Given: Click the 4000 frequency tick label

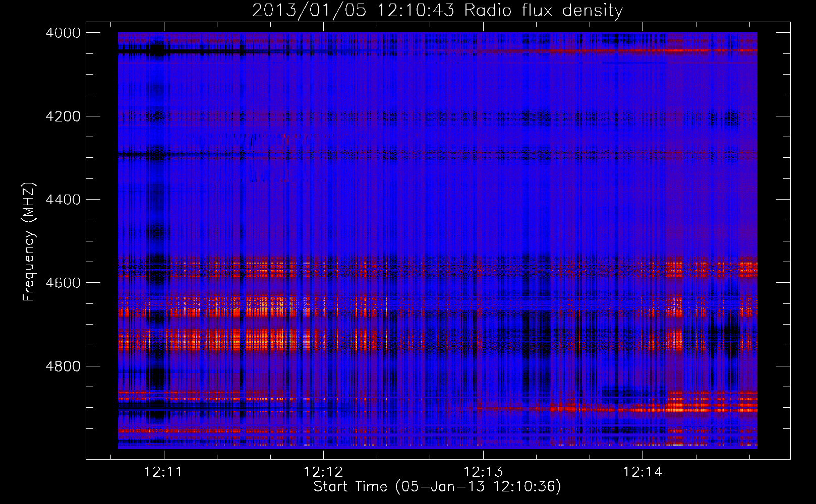Looking at the screenshot, I should [63, 33].
